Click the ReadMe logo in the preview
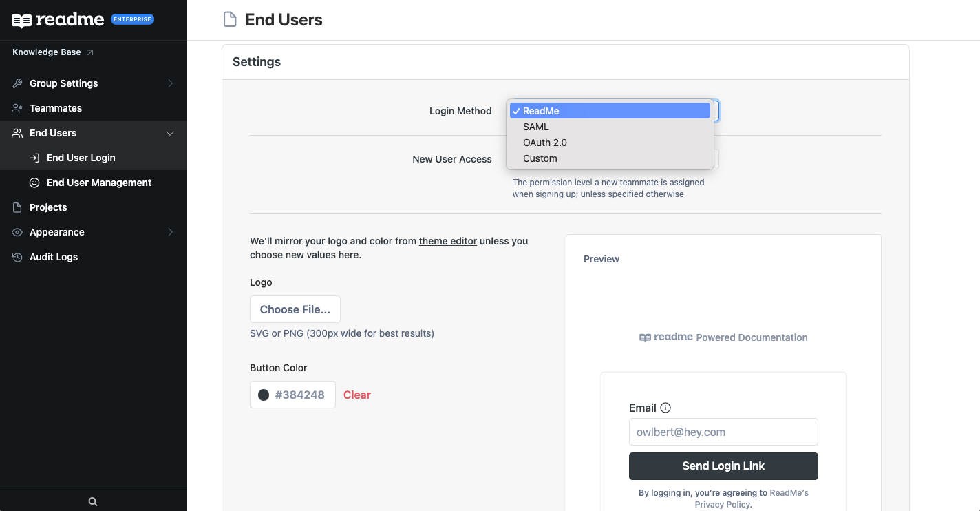Image resolution: width=980 pixels, height=511 pixels. [665, 337]
